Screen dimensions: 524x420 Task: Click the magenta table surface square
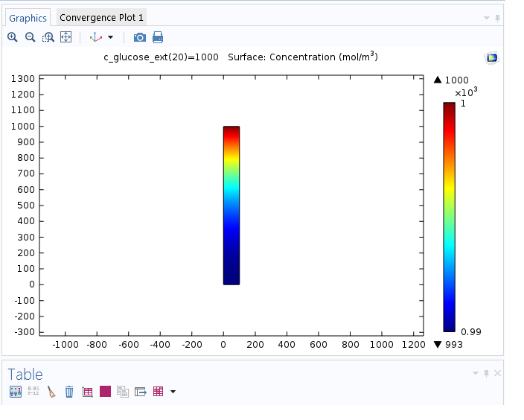[x=105, y=392]
